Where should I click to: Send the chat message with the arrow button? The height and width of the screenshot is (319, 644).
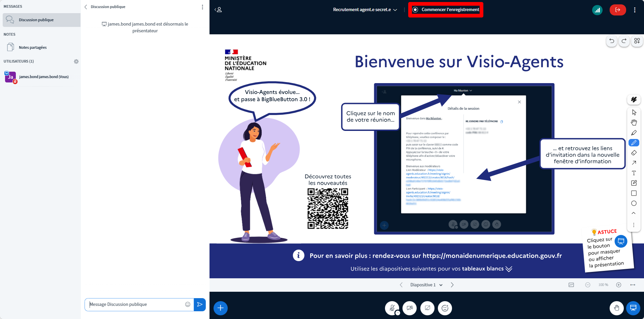point(200,305)
